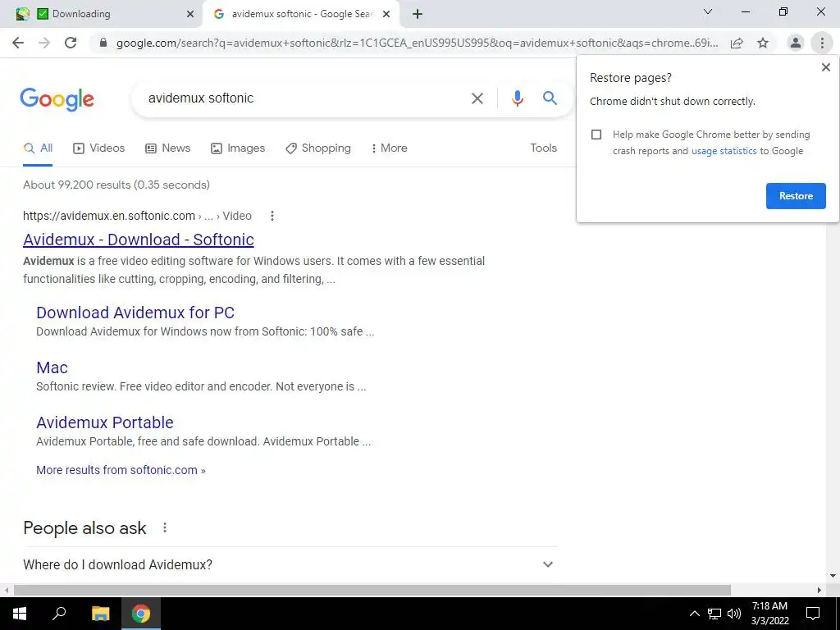Image resolution: width=840 pixels, height=630 pixels.
Task: Open the tab search chevron
Action: click(708, 11)
